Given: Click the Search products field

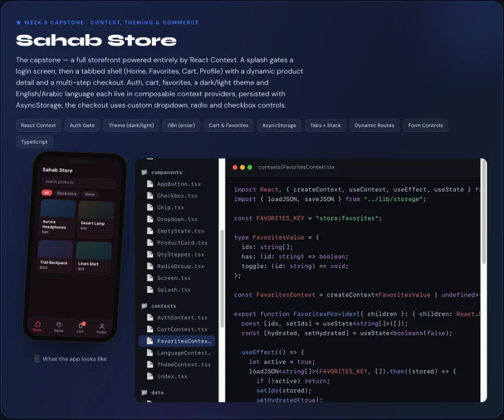Looking at the screenshot, I should [79, 182].
